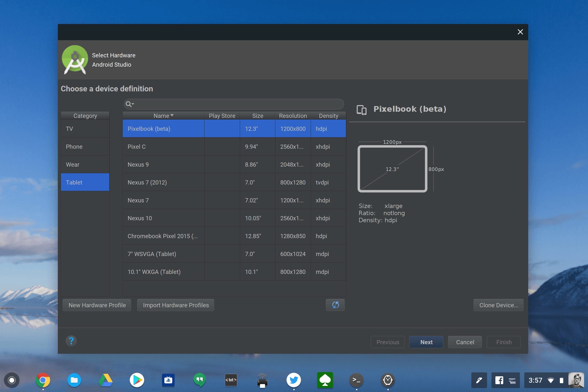Viewport: 588px width, 392px height.
Task: Sort devices by Resolution column header
Action: click(x=293, y=116)
